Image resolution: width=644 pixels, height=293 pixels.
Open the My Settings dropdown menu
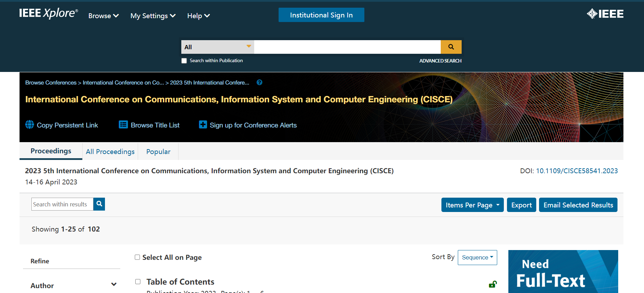153,16
